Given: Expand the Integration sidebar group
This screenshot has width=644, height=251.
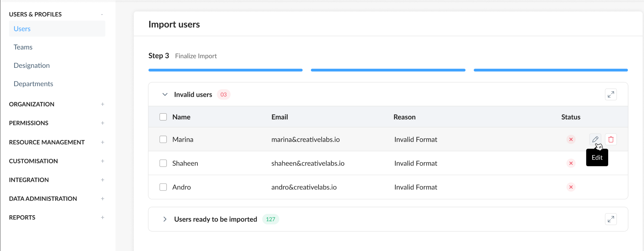Looking at the screenshot, I should pyautogui.click(x=103, y=180).
